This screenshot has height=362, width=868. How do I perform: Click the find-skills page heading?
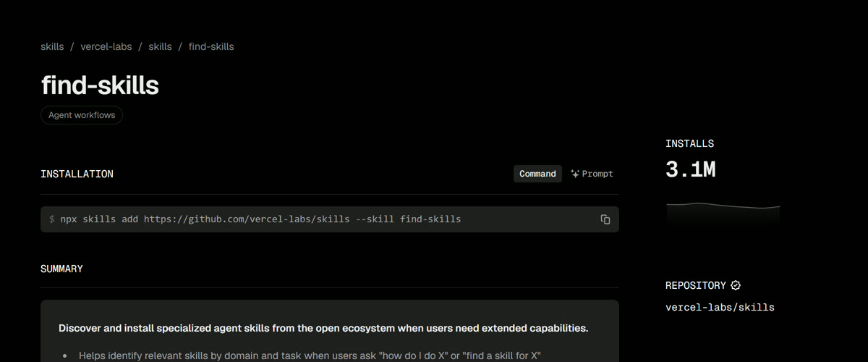click(100, 85)
